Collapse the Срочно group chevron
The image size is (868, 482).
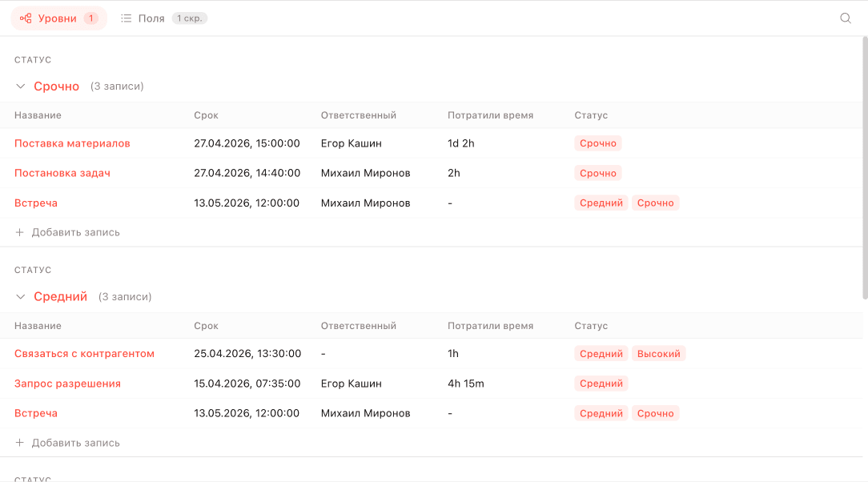point(21,86)
